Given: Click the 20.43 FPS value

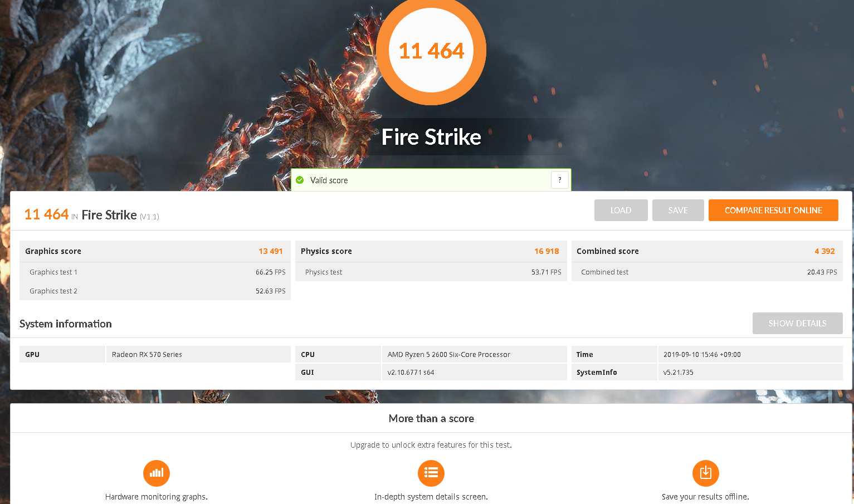Looking at the screenshot, I should tap(822, 272).
